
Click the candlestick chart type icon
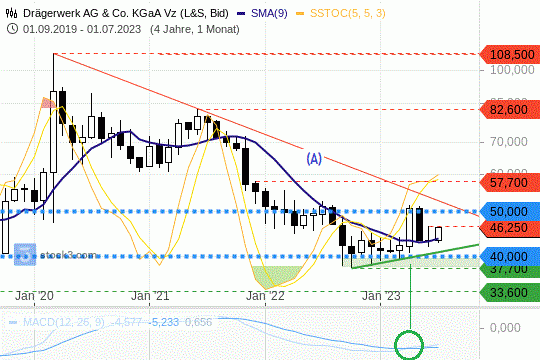click(x=11, y=13)
